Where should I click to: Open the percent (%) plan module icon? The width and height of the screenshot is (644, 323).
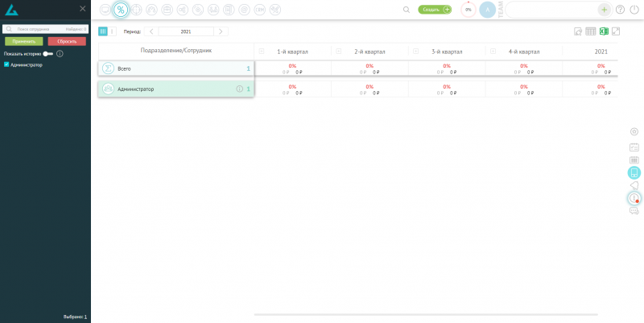click(x=120, y=10)
